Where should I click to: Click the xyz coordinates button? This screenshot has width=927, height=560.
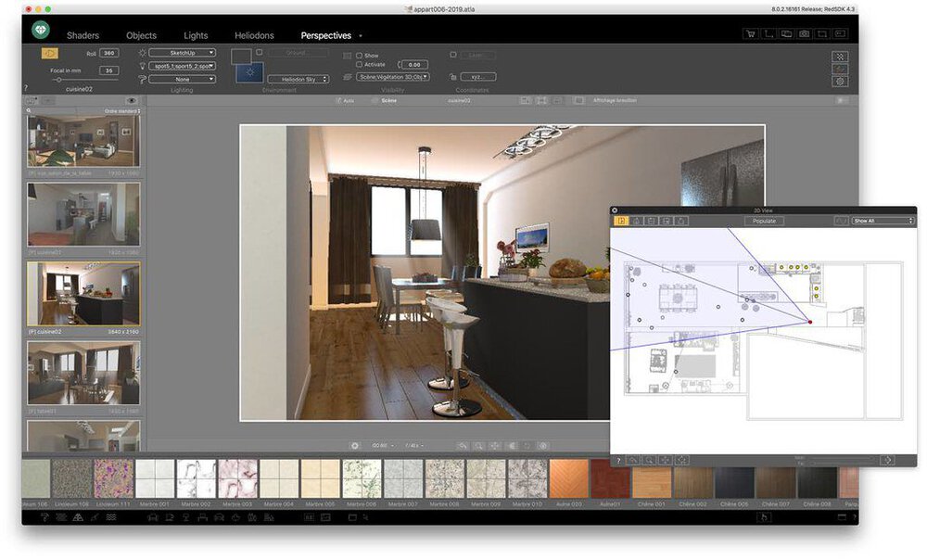pos(478,77)
